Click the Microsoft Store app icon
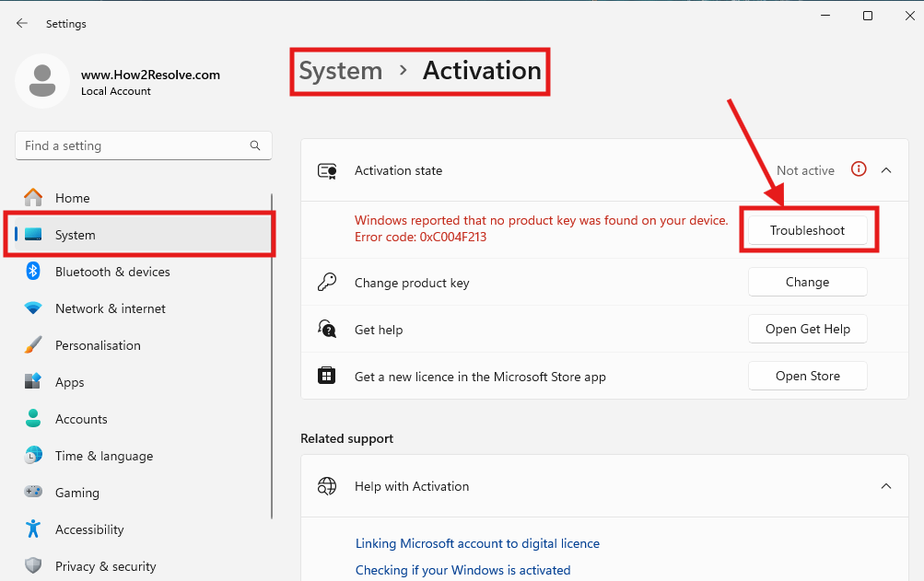924x581 pixels. (x=326, y=376)
